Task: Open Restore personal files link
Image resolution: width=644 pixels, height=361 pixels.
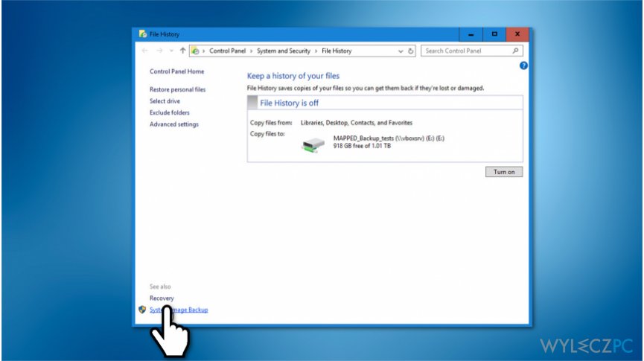Action: click(x=177, y=89)
